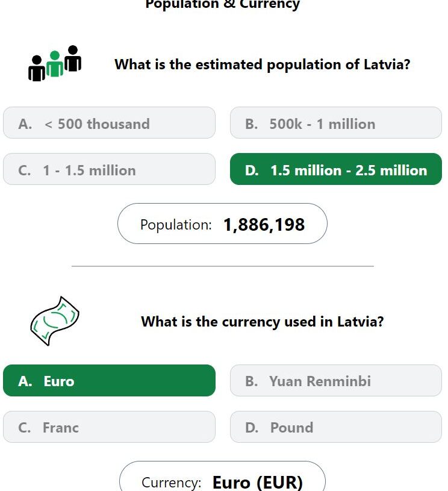Click the Population & Currency heading
448x491 pixels.
[222, 5]
